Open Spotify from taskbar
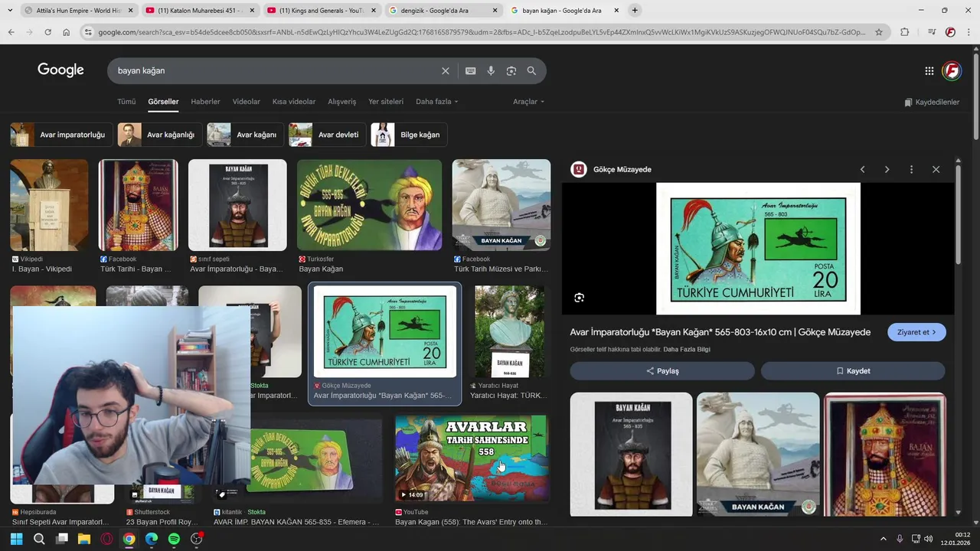 (x=174, y=539)
